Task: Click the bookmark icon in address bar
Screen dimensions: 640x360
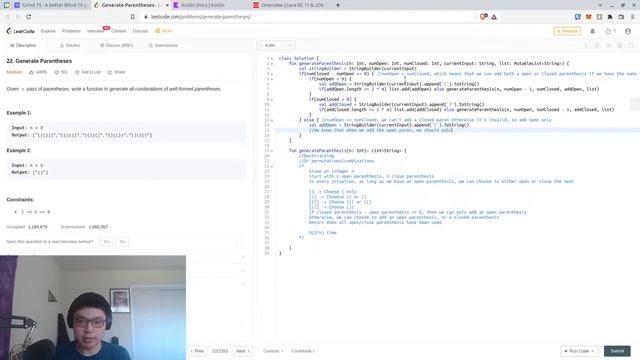Action: pyautogui.click(x=133, y=17)
